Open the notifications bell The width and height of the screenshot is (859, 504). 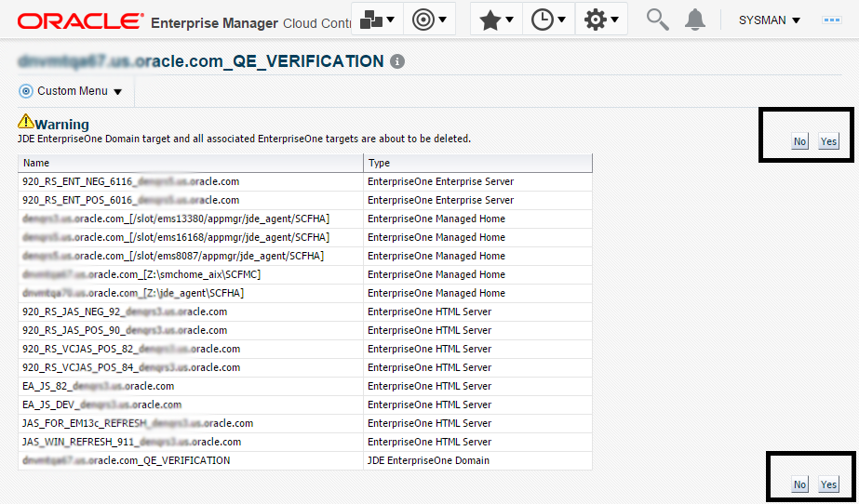point(695,20)
